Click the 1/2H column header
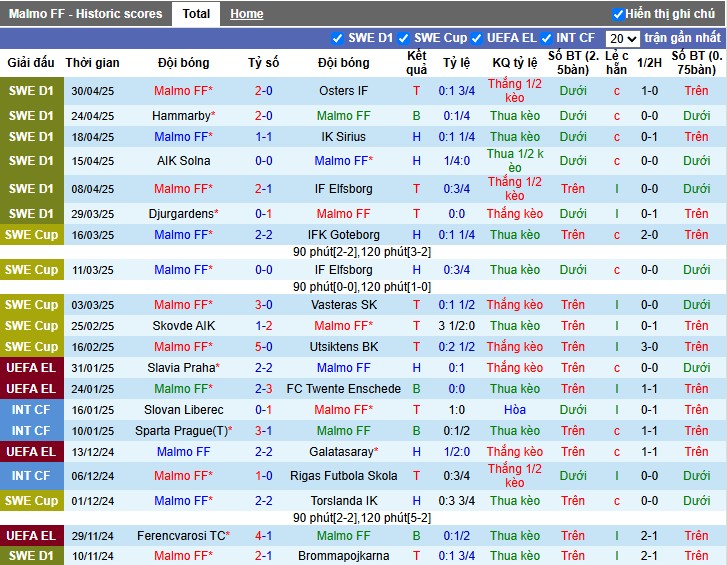The image size is (727, 565). pos(649,63)
